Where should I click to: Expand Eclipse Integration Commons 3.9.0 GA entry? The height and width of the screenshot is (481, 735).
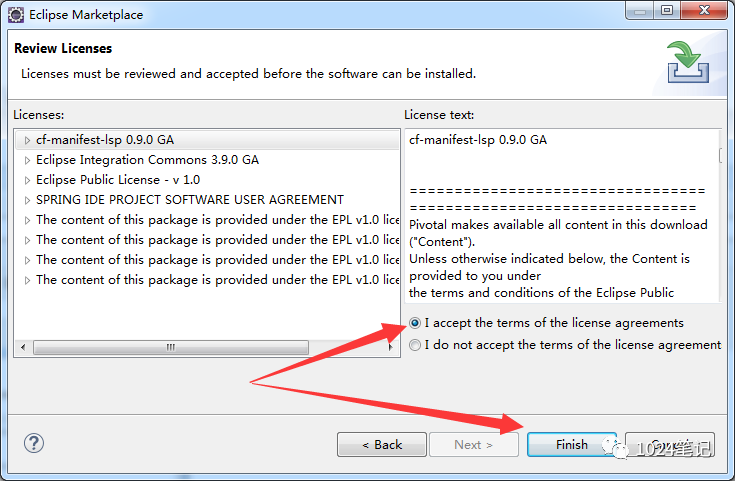pos(27,160)
